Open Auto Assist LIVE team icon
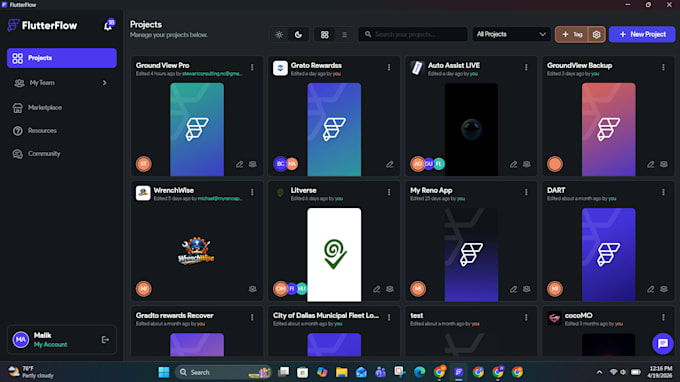 pos(526,164)
